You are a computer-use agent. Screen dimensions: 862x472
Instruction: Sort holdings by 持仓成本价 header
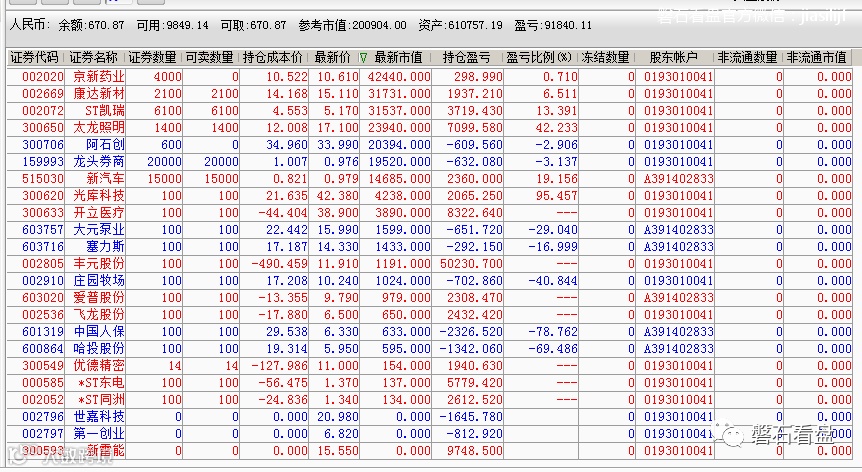[x=273, y=57]
